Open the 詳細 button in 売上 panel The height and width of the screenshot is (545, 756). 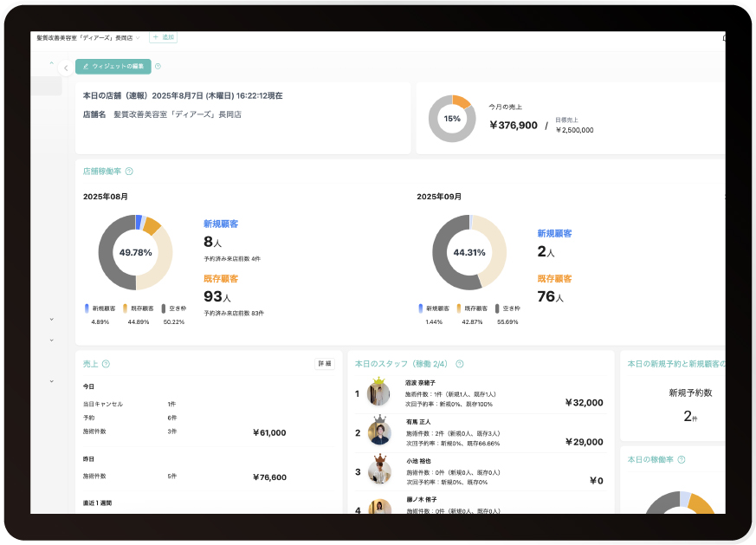pos(324,364)
